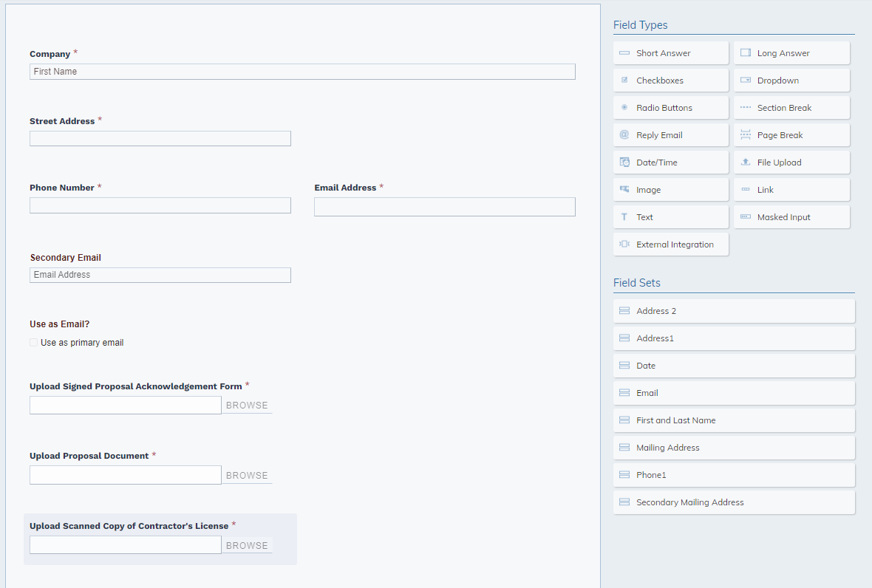Add a File Upload field
Viewport: 872px width, 588px height.
pos(792,163)
